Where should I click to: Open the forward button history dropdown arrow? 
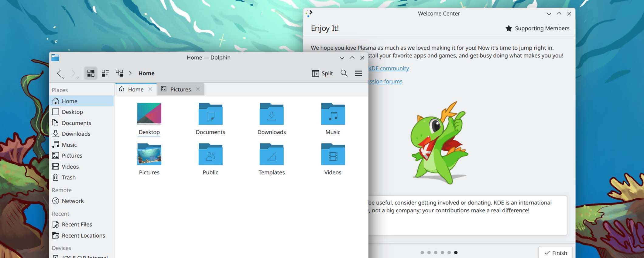coord(78,78)
